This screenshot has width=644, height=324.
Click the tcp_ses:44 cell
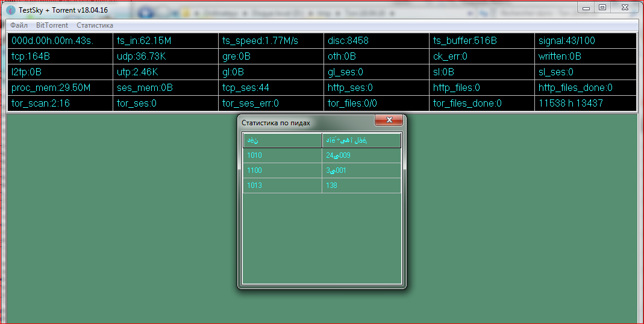pyautogui.click(x=270, y=88)
